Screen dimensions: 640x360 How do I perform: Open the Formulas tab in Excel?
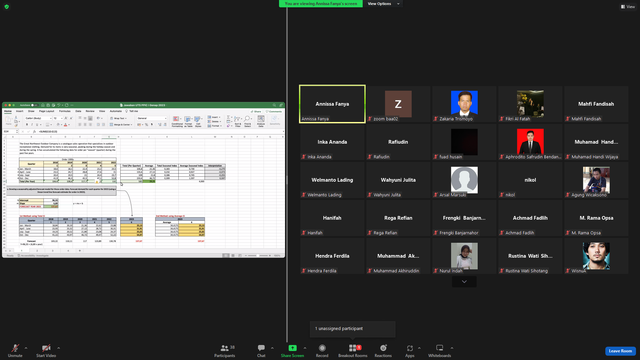[x=64, y=111]
